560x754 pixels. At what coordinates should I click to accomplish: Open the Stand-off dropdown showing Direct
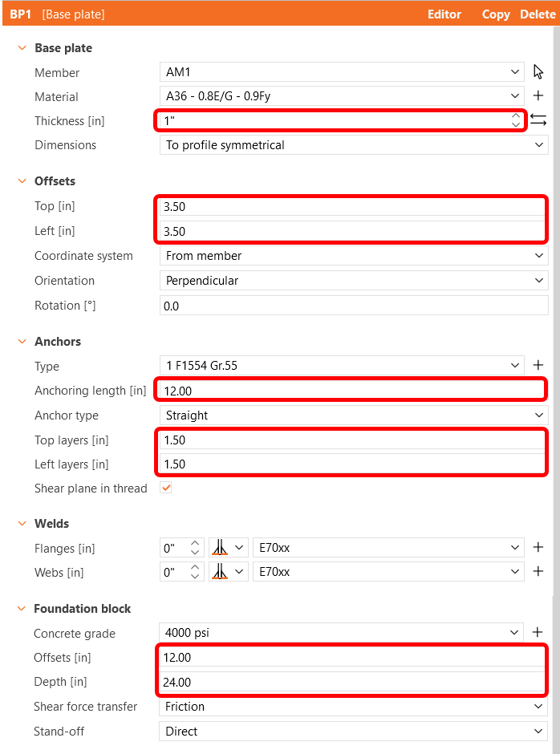tap(353, 731)
